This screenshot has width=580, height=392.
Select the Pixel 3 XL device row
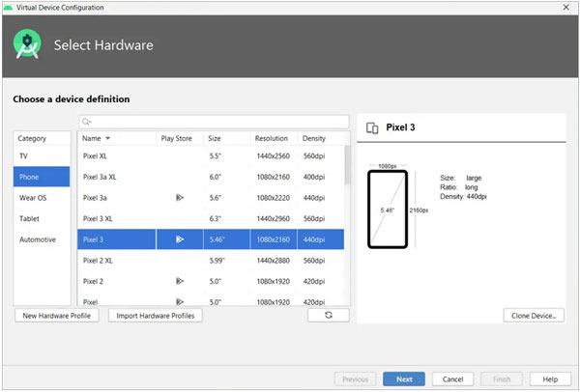(211, 218)
